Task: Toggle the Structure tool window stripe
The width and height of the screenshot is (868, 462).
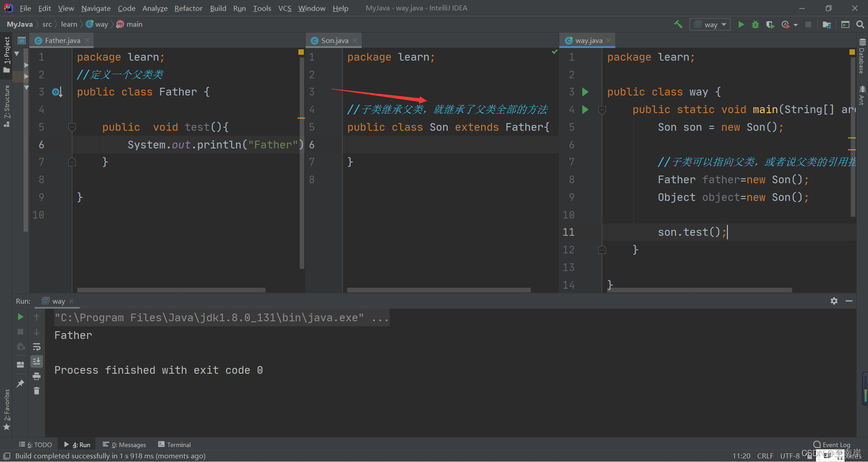Action: 6,106
